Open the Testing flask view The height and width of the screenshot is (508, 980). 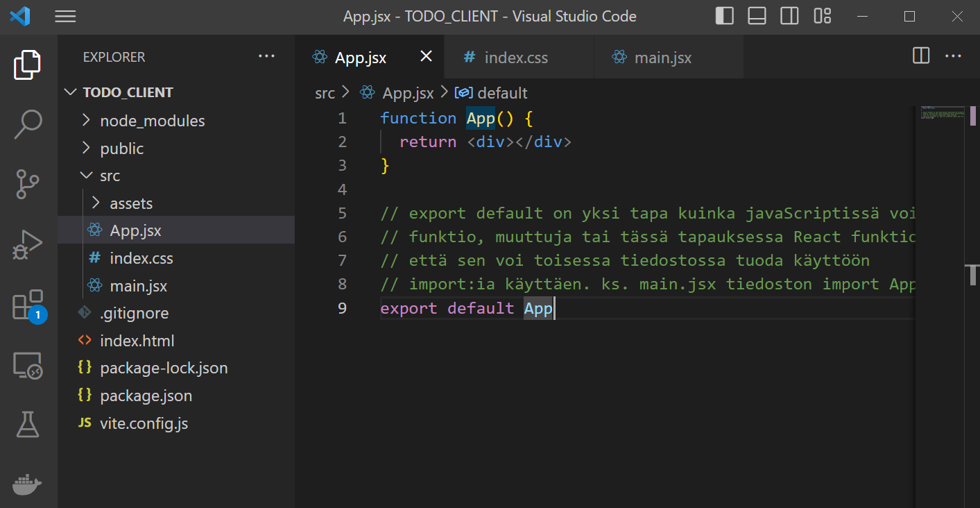click(28, 424)
